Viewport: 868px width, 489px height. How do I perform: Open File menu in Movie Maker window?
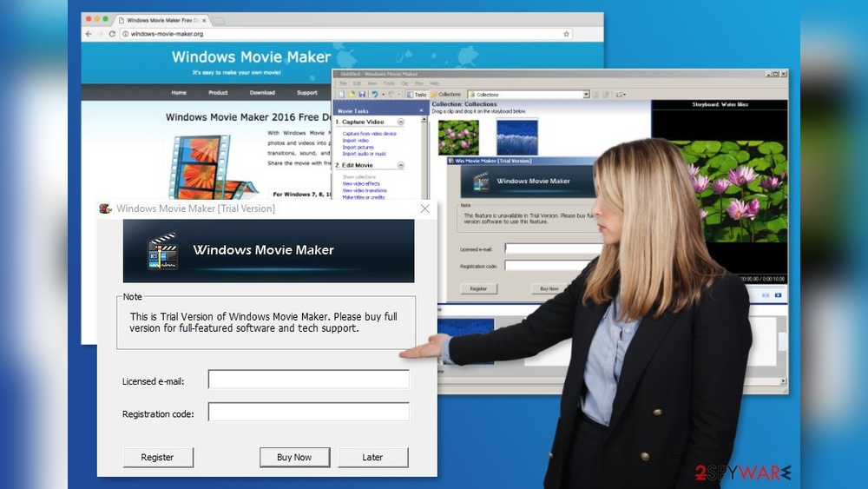pyautogui.click(x=343, y=83)
